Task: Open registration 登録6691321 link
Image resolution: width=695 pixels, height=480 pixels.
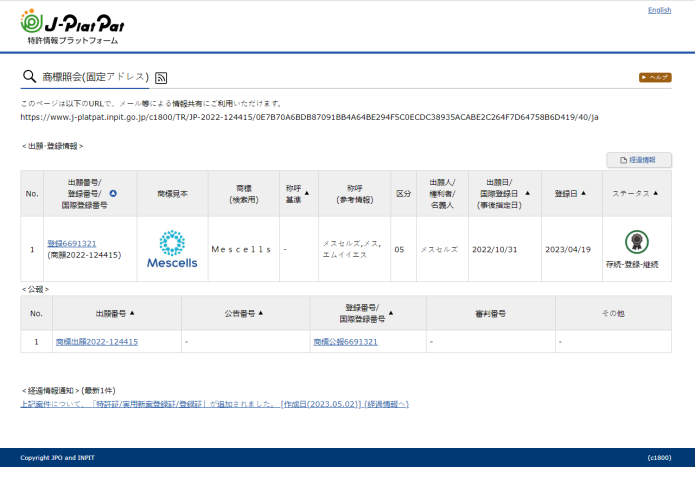Action: 72,243
